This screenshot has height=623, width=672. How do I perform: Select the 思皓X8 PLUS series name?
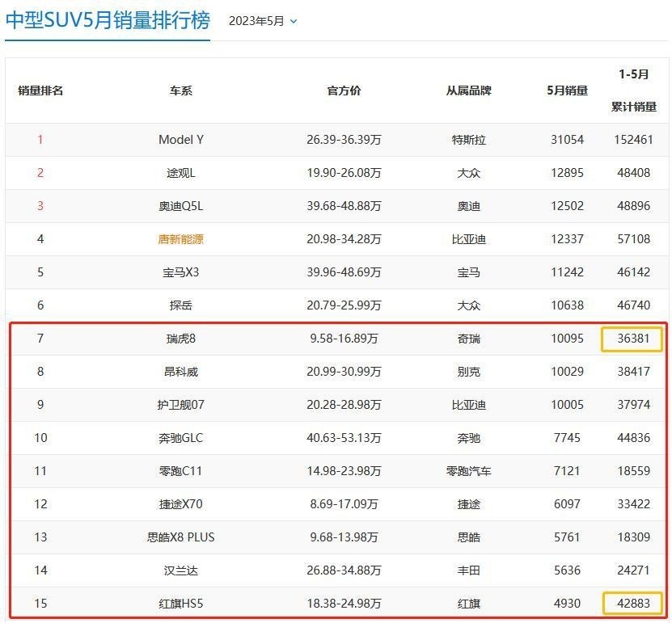pyautogui.click(x=181, y=537)
